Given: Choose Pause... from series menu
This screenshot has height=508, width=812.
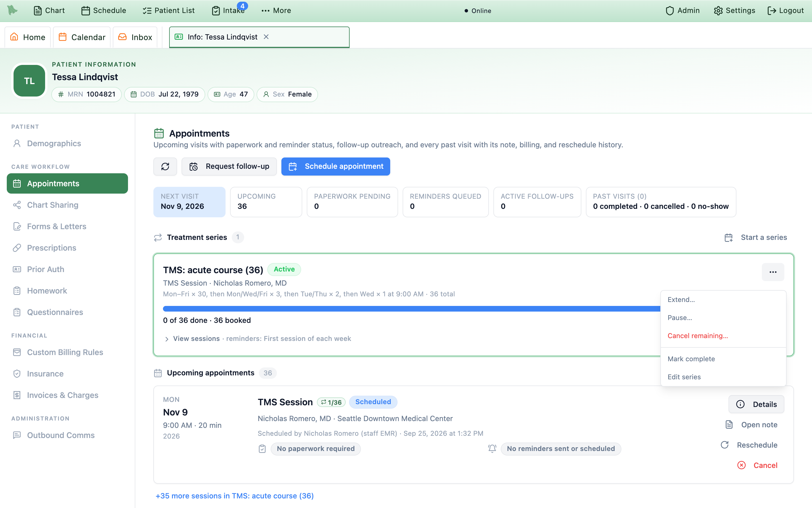Looking at the screenshot, I should click(x=723, y=318).
